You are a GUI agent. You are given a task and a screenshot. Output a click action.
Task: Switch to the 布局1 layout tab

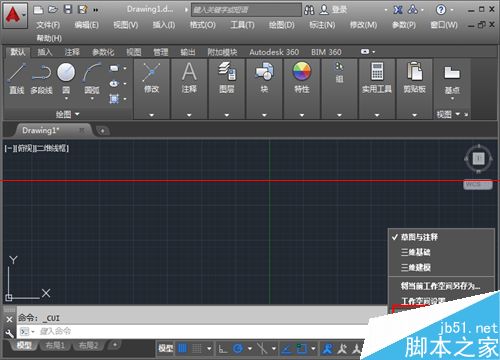pos(55,345)
